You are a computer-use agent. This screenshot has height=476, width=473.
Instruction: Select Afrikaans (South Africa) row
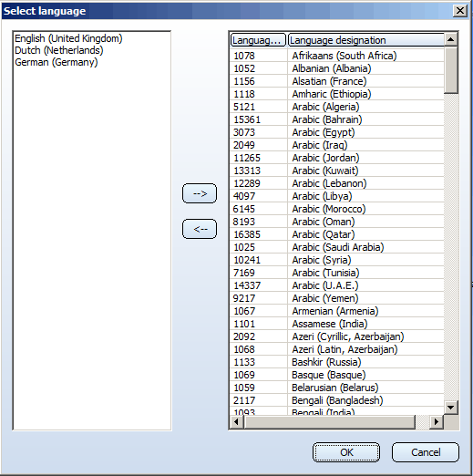click(x=337, y=56)
